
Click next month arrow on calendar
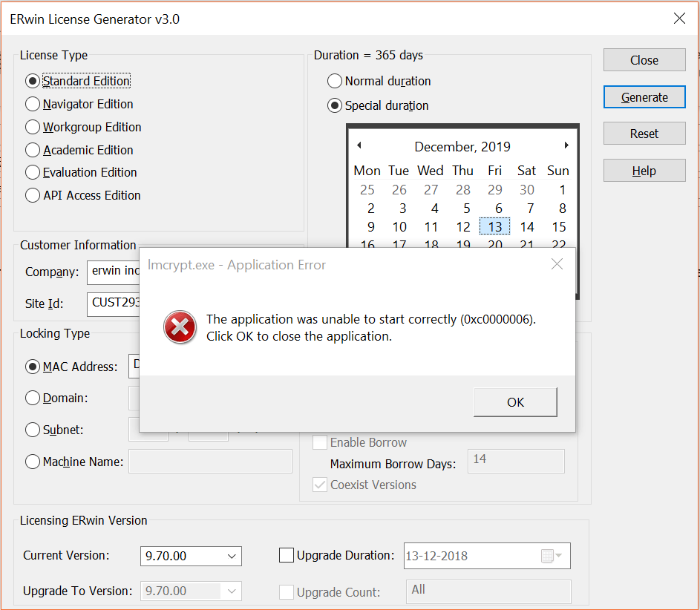[x=566, y=145]
